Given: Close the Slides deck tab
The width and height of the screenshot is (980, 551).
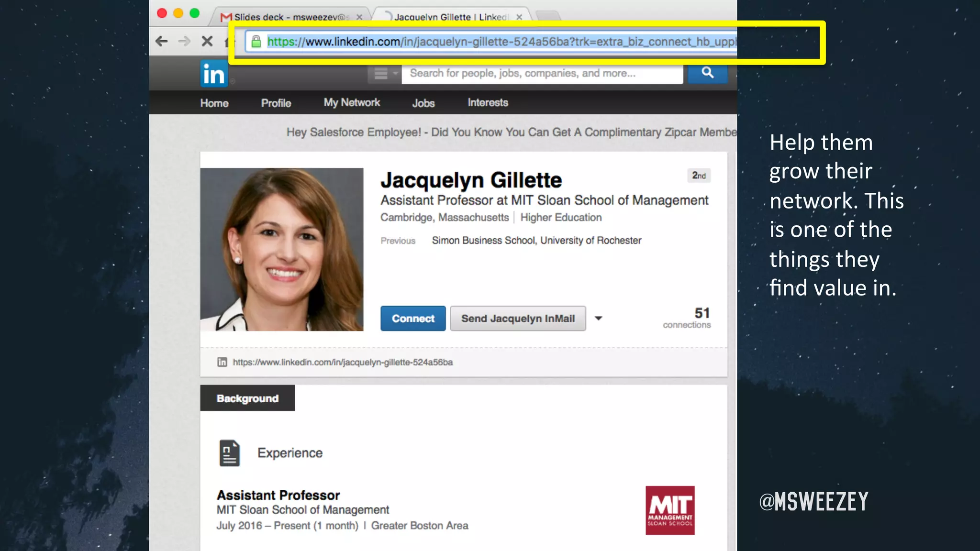Looking at the screenshot, I should click(x=359, y=17).
